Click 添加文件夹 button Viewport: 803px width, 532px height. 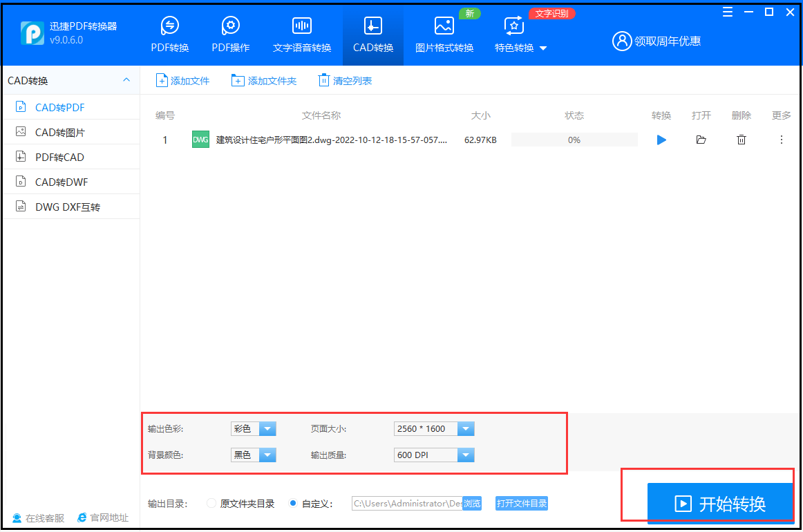(x=264, y=80)
